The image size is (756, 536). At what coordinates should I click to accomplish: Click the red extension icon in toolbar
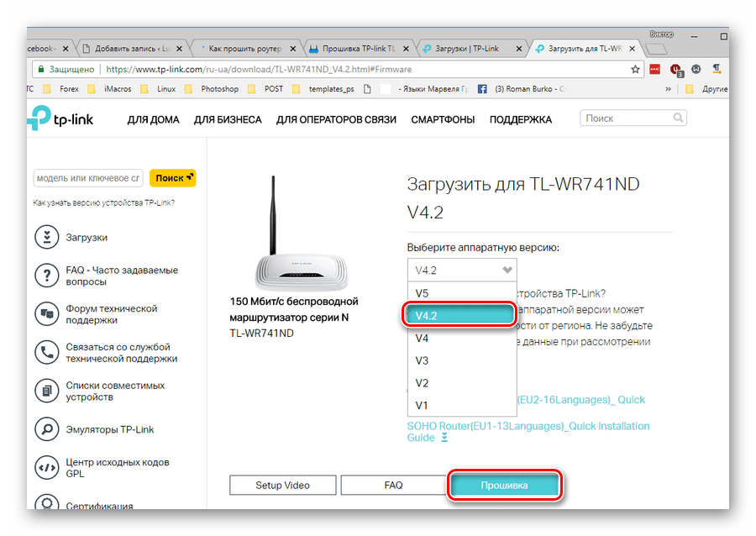pyautogui.click(x=654, y=70)
